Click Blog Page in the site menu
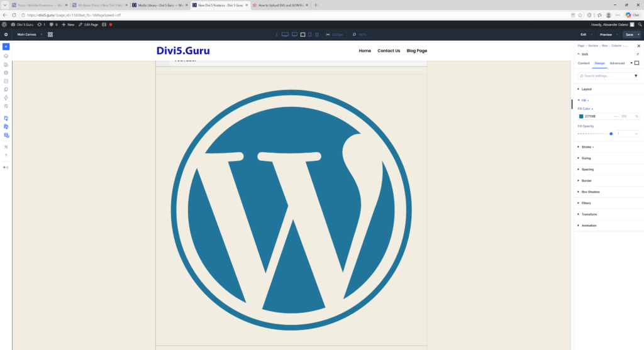 pos(417,51)
